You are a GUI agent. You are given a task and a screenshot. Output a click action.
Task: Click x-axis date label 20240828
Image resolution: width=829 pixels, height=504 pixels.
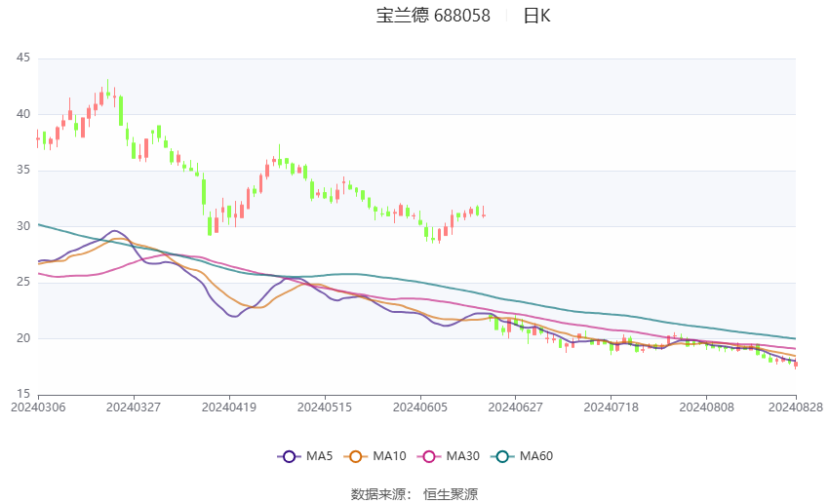796,407
